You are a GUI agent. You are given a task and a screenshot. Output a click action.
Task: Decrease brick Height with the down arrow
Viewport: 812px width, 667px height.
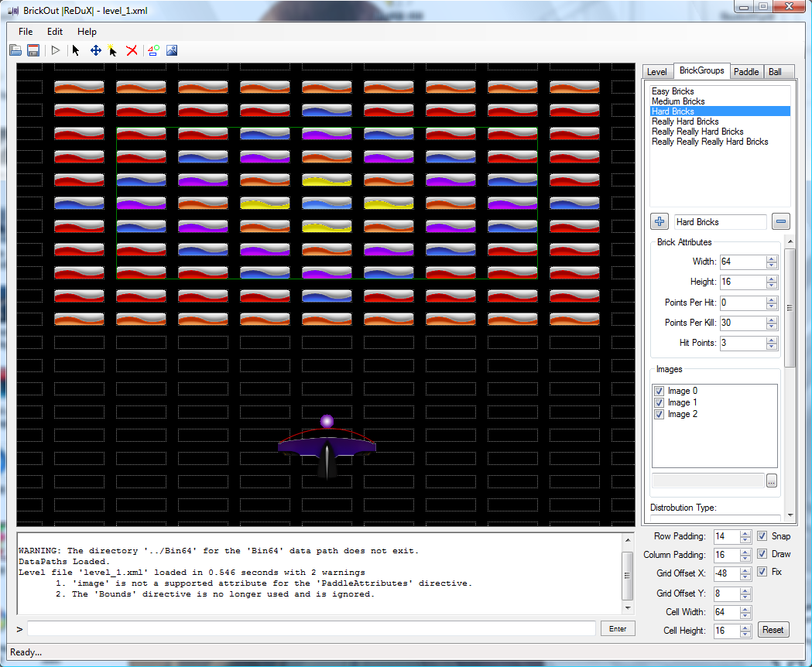[x=772, y=286]
